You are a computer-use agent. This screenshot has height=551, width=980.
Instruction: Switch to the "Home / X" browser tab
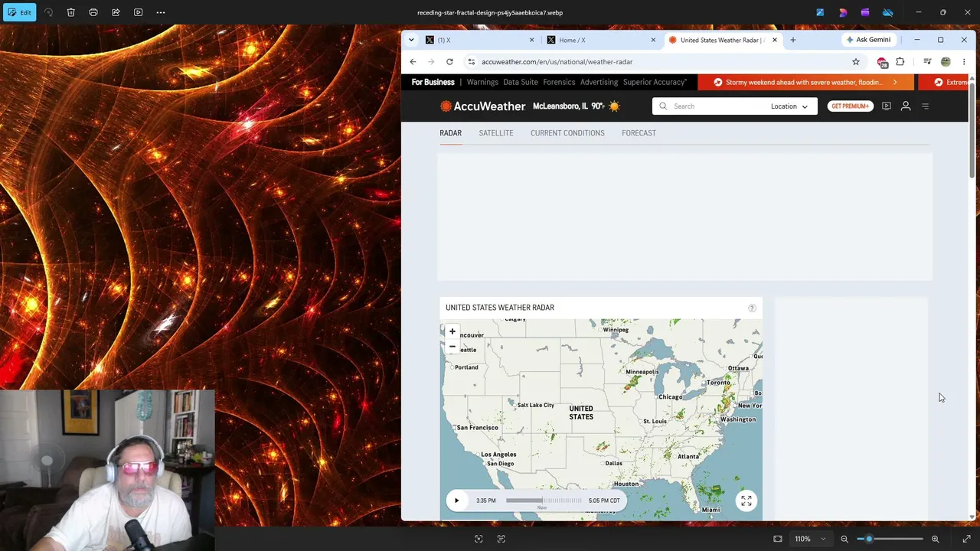point(601,40)
